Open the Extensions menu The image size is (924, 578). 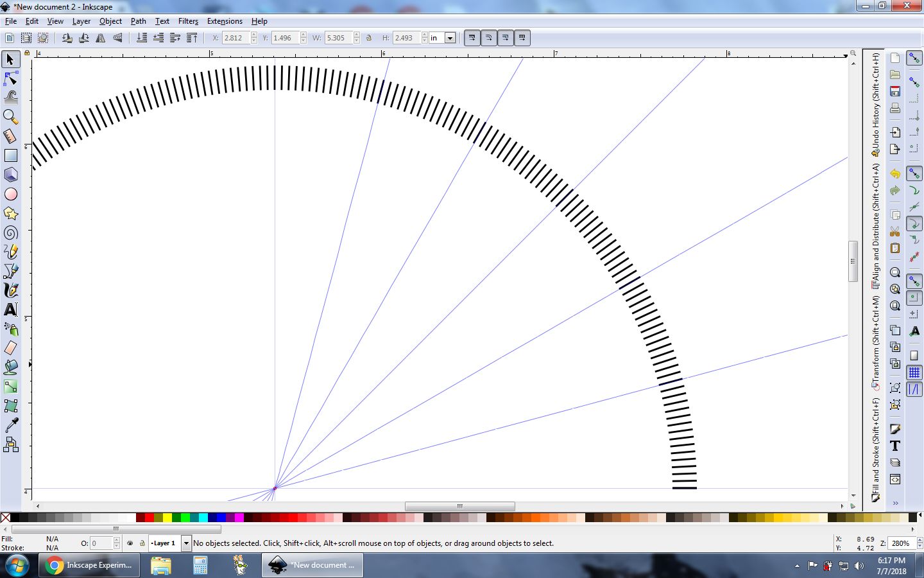coord(225,21)
